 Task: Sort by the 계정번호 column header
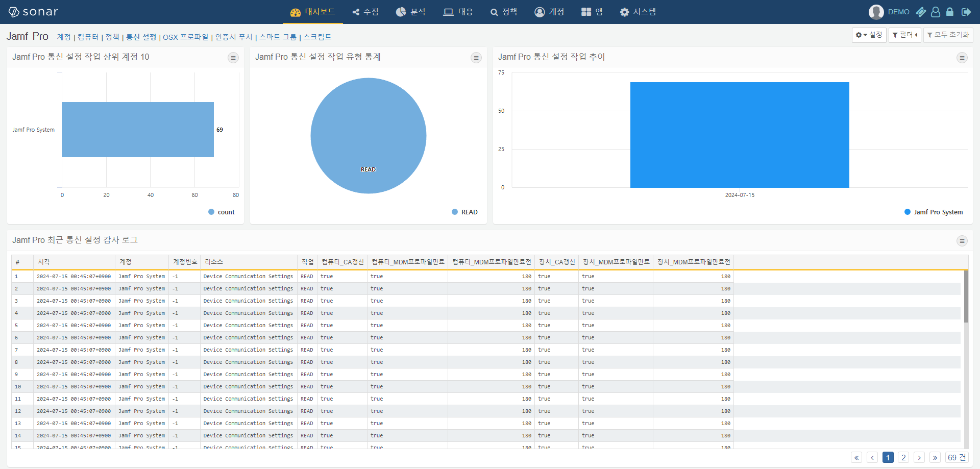click(185, 262)
